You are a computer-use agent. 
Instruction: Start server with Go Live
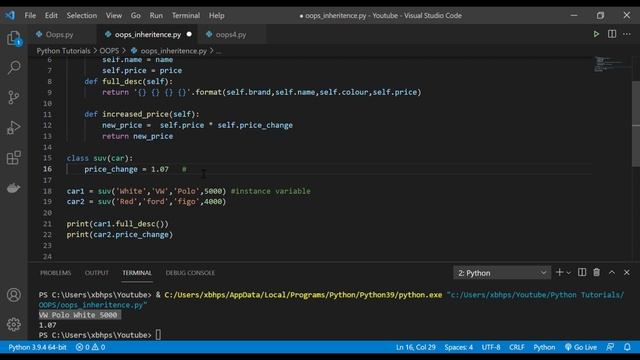point(581,347)
